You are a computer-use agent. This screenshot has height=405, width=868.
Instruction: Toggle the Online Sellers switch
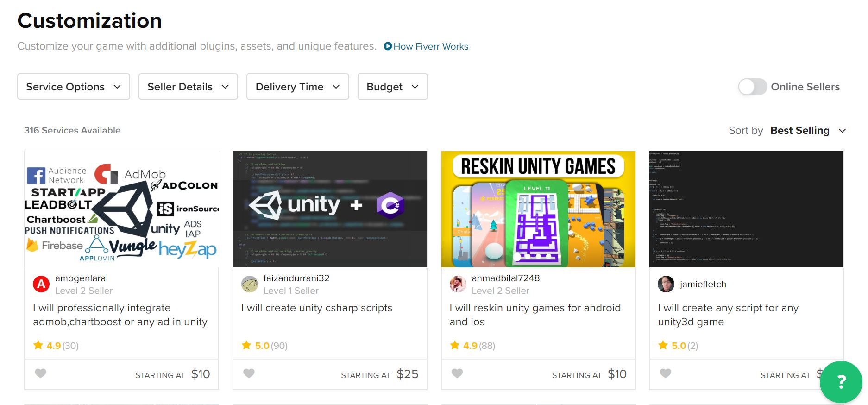click(753, 87)
